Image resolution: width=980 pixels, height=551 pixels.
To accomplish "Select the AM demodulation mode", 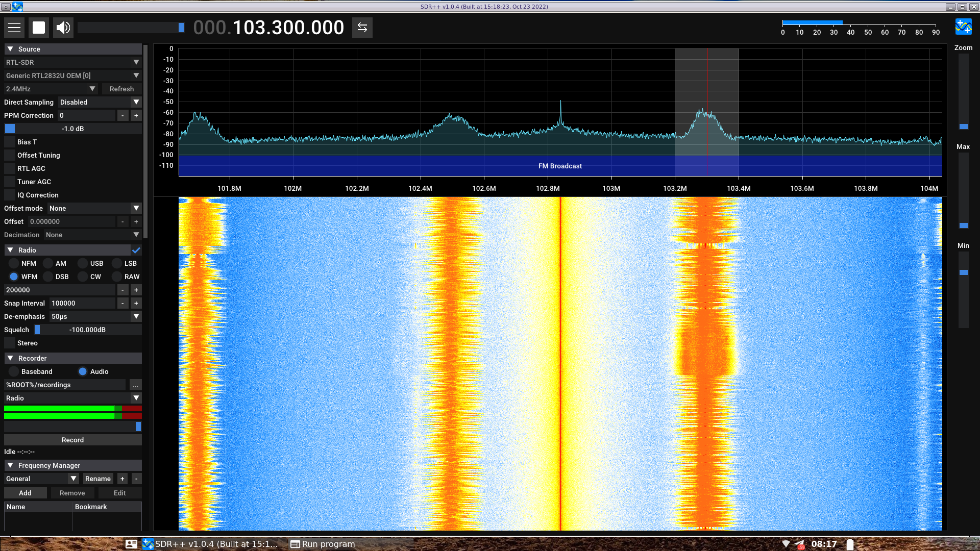I will [x=48, y=264].
